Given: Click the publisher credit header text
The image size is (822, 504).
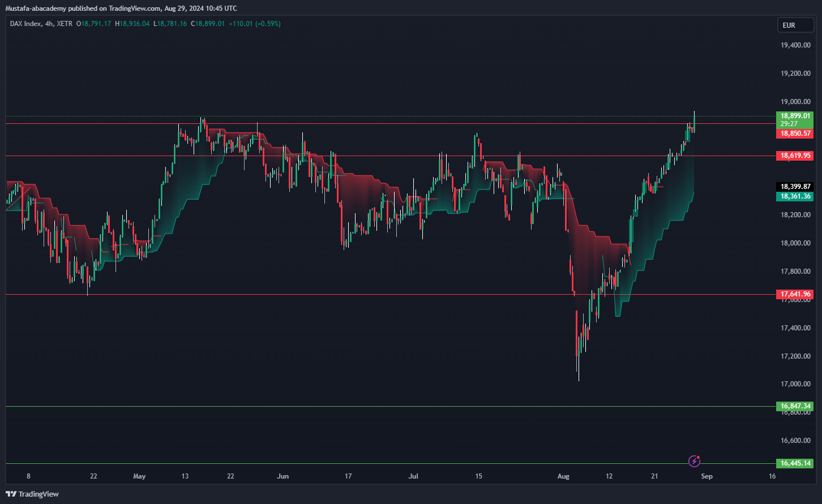Looking at the screenshot, I should click(x=122, y=8).
